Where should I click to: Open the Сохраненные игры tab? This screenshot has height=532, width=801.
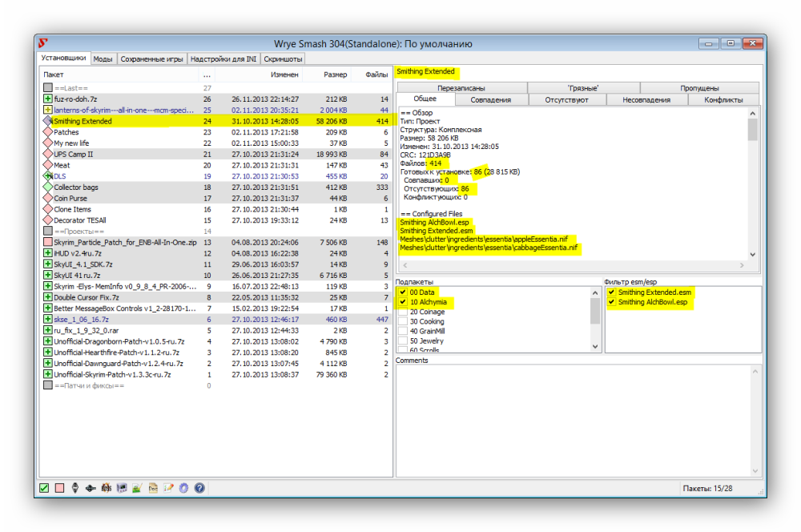[x=151, y=58]
